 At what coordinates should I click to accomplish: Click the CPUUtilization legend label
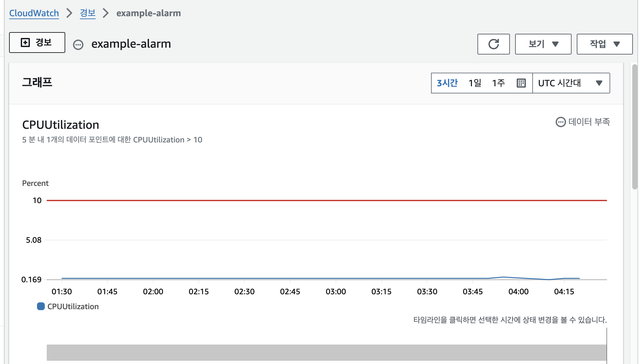coord(73,307)
